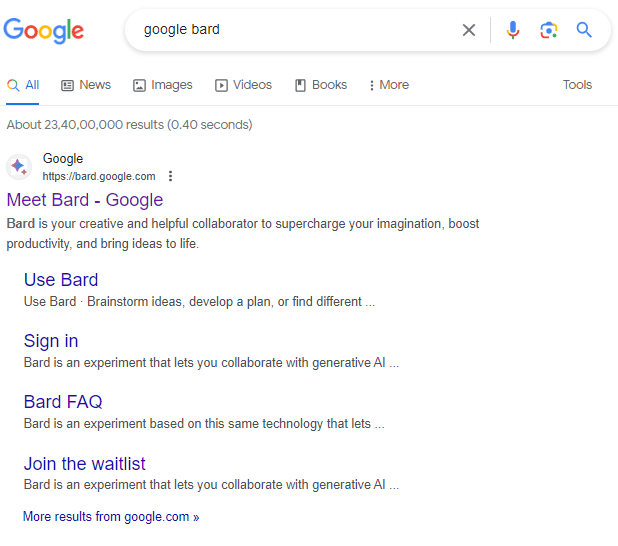Click the blue magnifier search icon
618x546 pixels.
click(585, 30)
